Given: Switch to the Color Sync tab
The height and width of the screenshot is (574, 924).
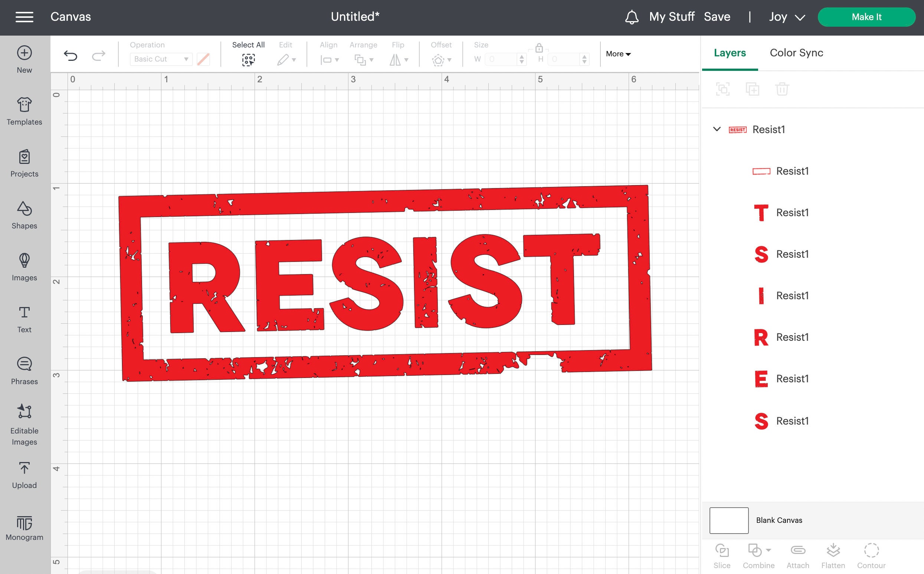Looking at the screenshot, I should click(x=796, y=53).
